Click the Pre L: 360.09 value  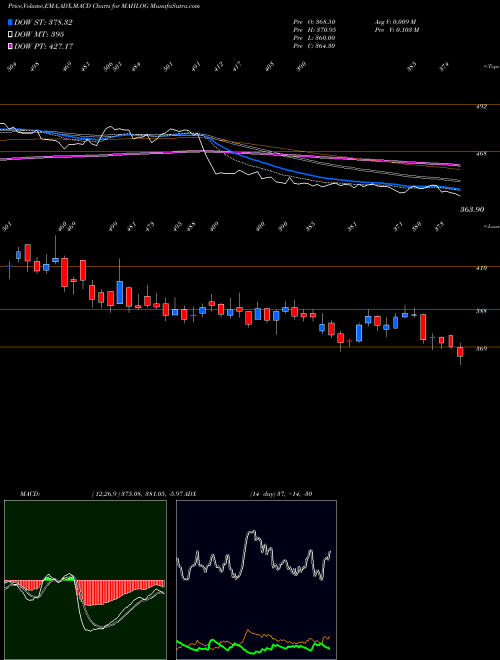click(314, 38)
